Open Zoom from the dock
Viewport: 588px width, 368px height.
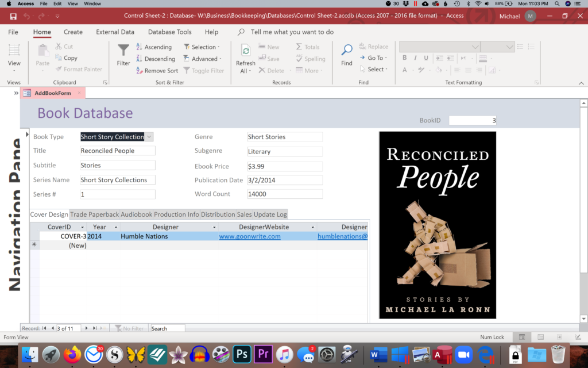pyautogui.click(x=464, y=354)
